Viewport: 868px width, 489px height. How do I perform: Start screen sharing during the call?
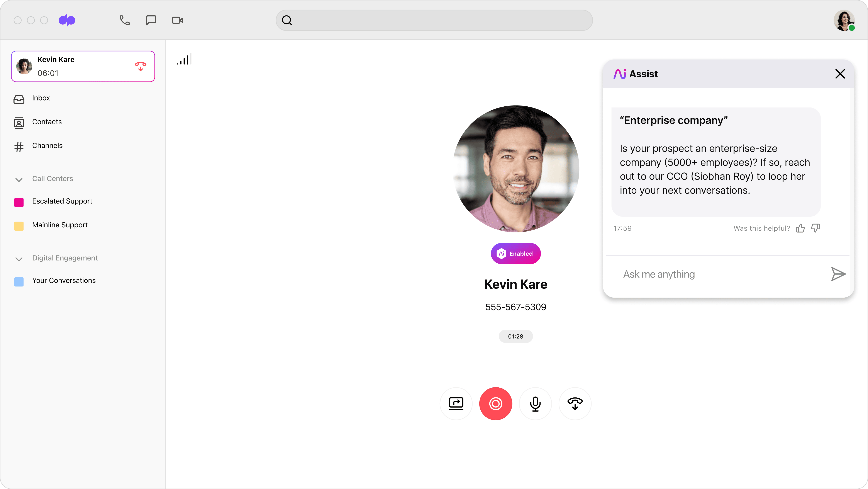[456, 404]
